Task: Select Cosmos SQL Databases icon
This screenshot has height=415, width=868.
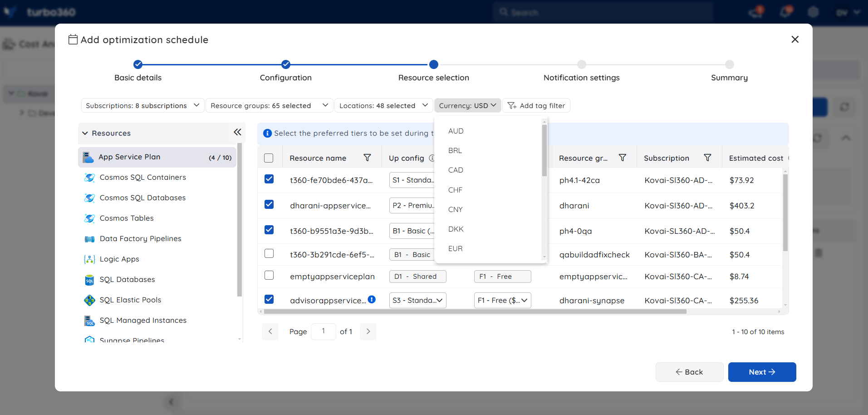Action: click(90, 198)
